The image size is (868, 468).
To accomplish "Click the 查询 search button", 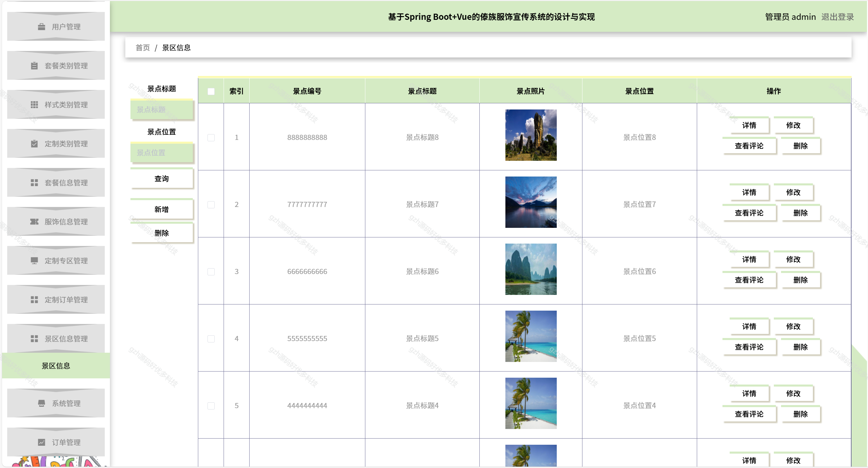I will point(162,179).
